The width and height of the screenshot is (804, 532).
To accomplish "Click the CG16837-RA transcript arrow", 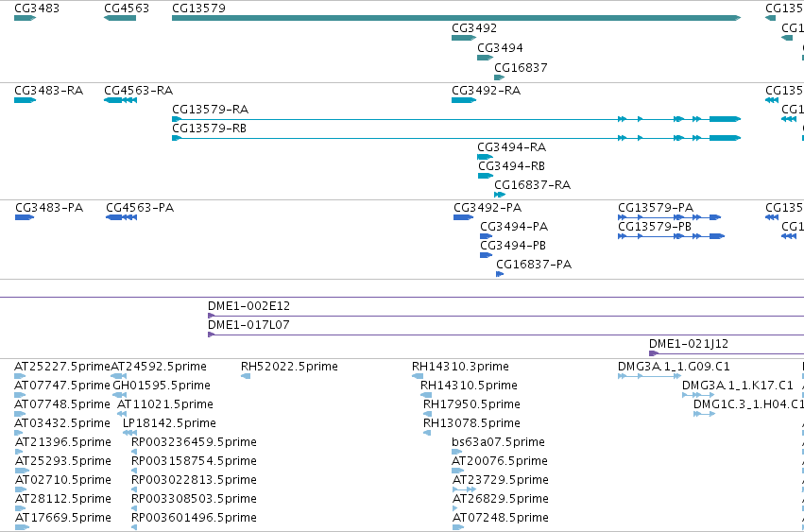I will coord(500,195).
